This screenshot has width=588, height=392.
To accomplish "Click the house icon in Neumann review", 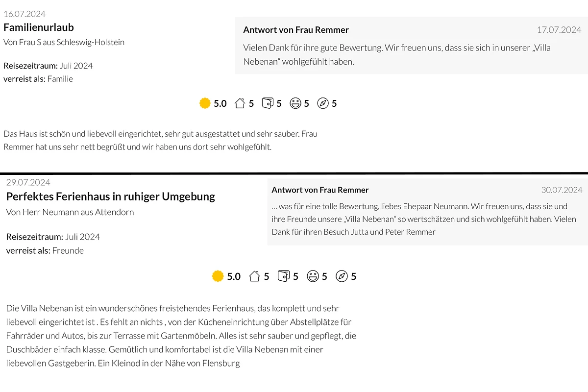I will (254, 276).
